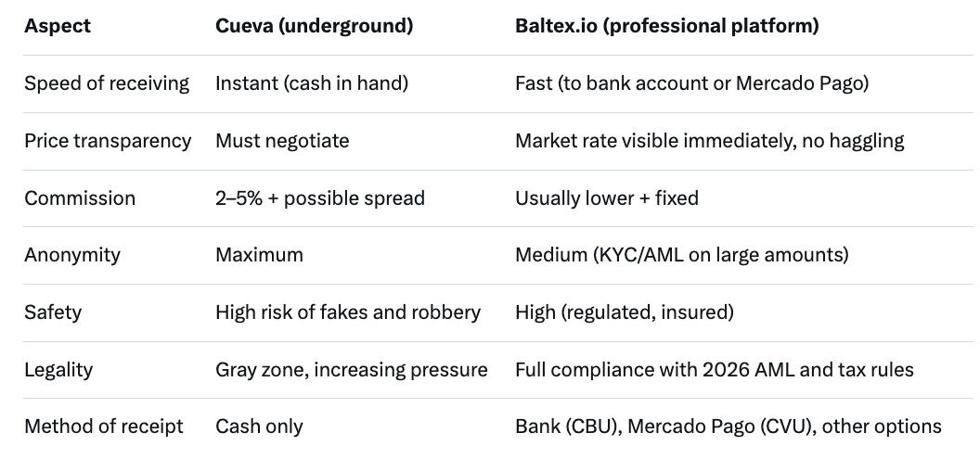Click "Full compliance with 2026 AML" cell
This screenshot has height=471, width=980.
[714, 370]
